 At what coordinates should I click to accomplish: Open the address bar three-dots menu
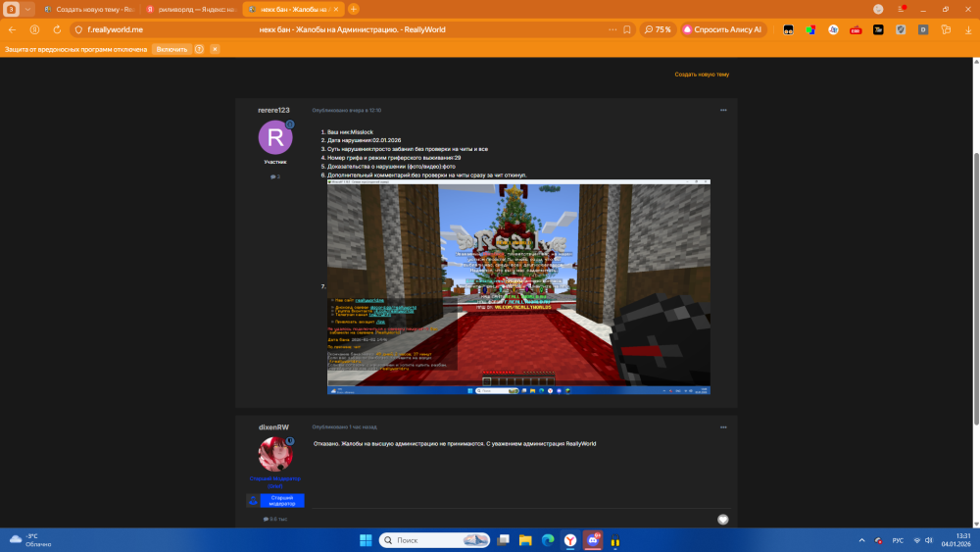[612, 29]
